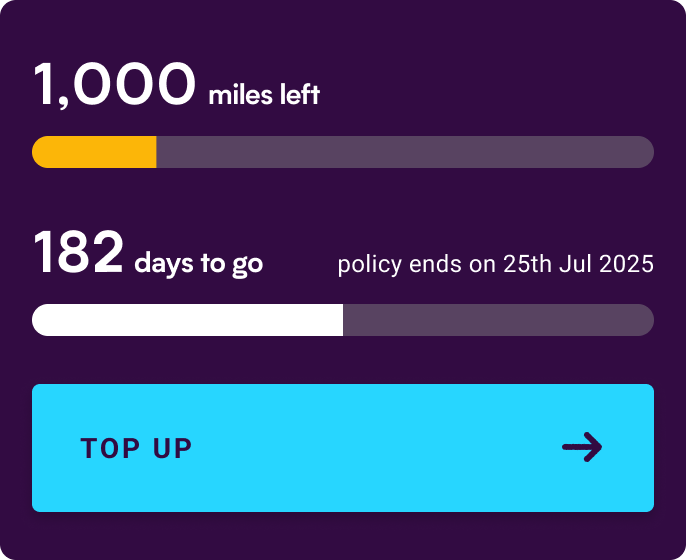686x560 pixels.
Task: Click the "miles left" label
Action: point(264,96)
